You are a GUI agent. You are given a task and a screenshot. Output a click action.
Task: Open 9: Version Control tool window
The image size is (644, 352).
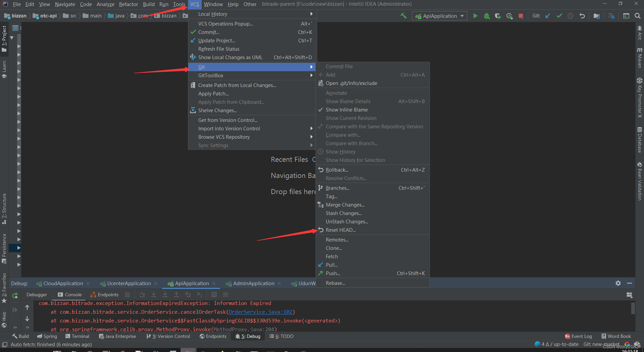168,336
